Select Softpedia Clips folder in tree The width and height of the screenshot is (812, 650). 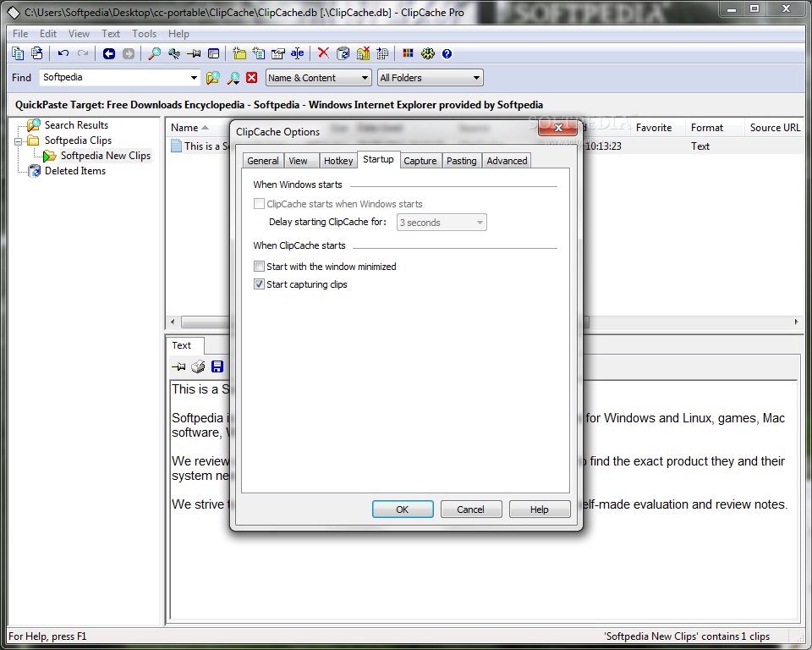(78, 140)
